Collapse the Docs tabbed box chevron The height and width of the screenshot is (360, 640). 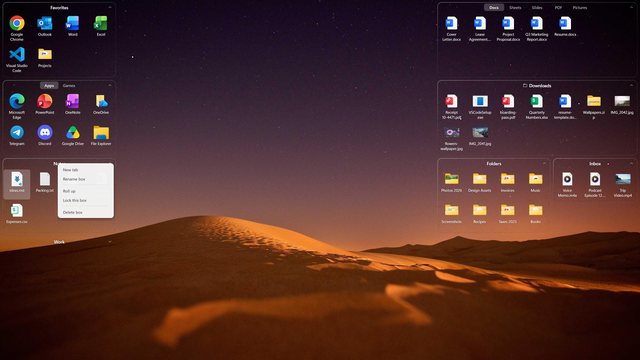631,8
